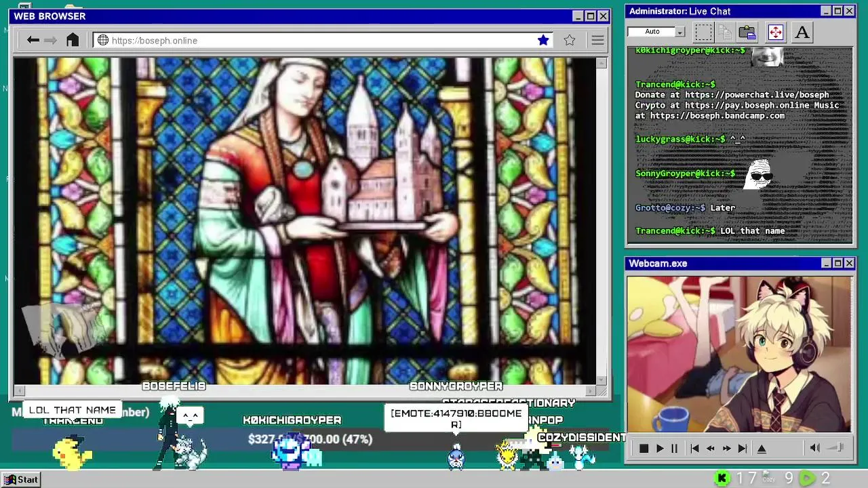The image size is (868, 488).
Task: Click the donation goal progress bar (47%)
Action: click(310, 439)
